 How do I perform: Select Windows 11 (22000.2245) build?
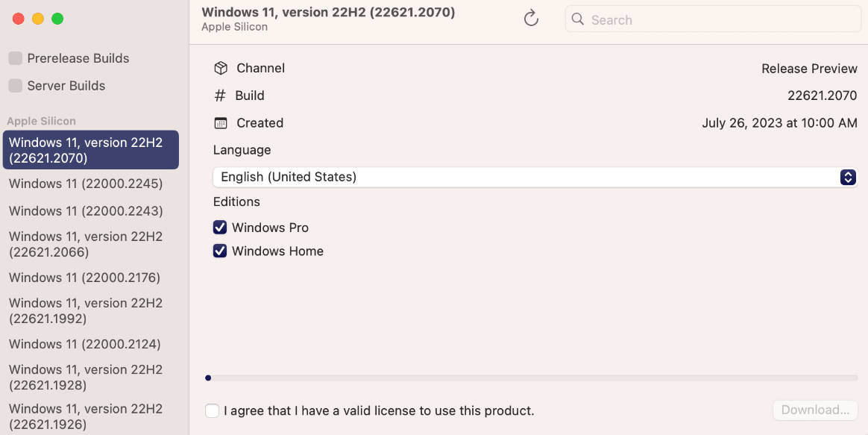coord(86,184)
